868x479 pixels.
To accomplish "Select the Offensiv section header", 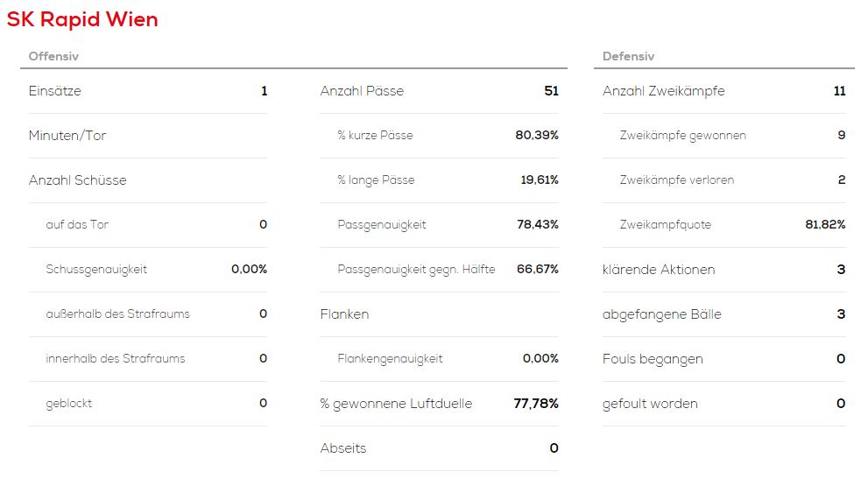I will click(53, 56).
